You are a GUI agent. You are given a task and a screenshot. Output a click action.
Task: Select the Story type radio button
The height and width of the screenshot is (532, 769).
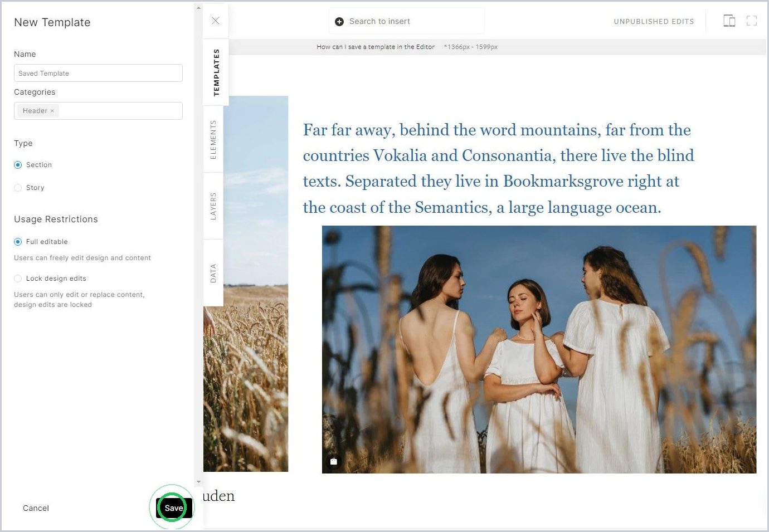click(x=18, y=188)
